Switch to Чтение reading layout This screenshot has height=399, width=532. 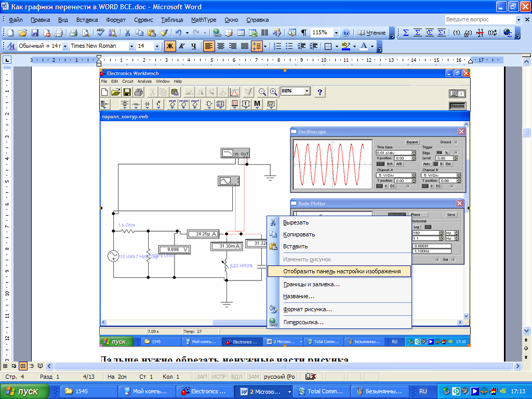[x=371, y=33]
